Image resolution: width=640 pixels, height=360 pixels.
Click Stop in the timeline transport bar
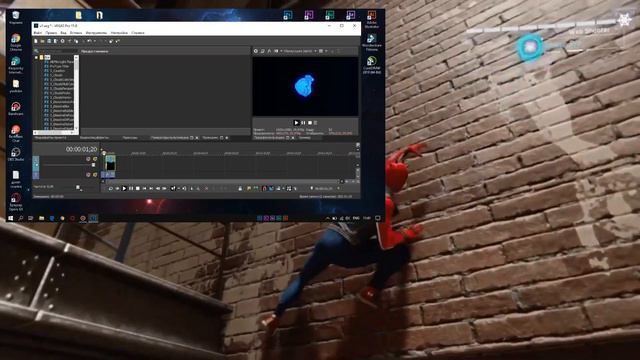point(138,188)
